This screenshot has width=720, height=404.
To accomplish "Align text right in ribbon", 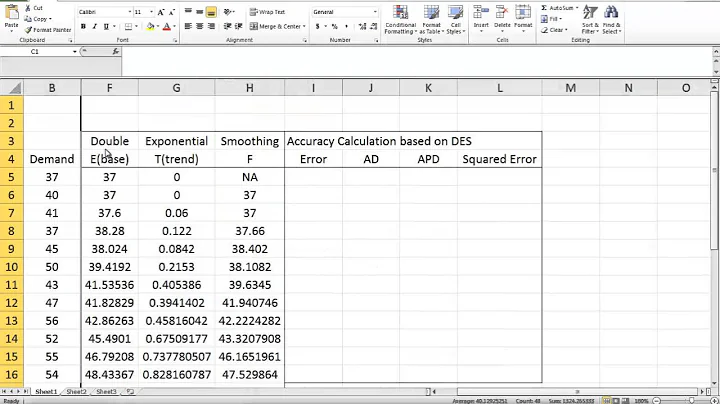I will (x=211, y=27).
